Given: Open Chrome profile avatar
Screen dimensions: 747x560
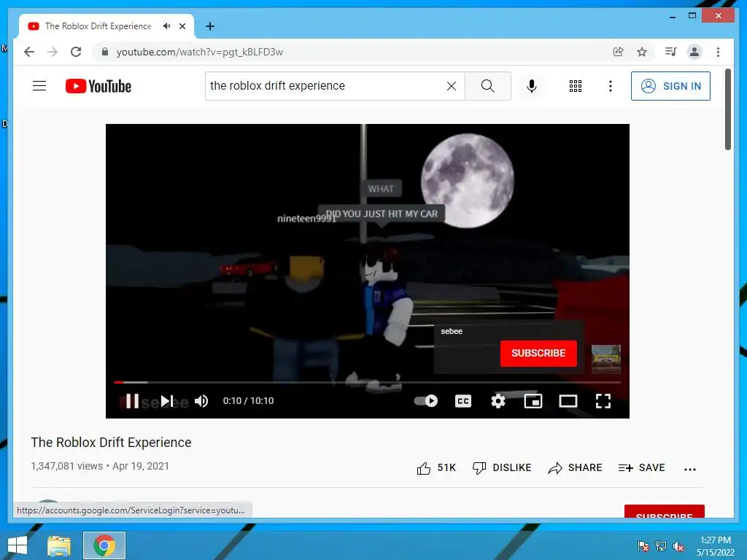Looking at the screenshot, I should pyautogui.click(x=694, y=52).
